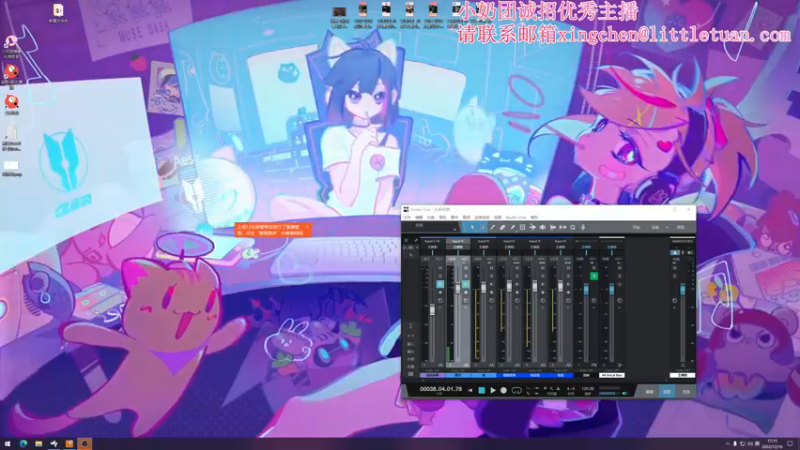Mute the All Vocal Bus channel
800x450 pixels.
(619, 268)
